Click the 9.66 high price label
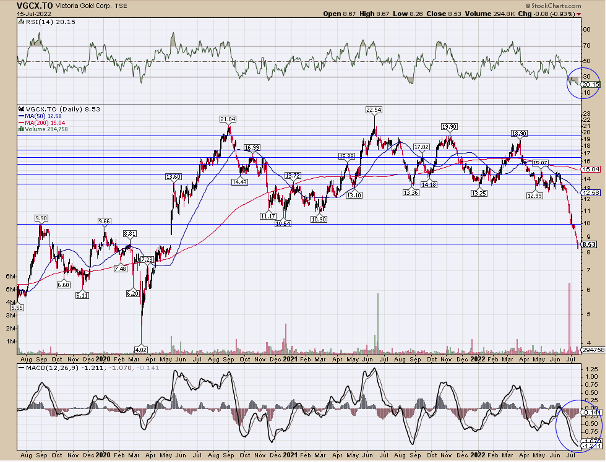The width and height of the screenshot is (606, 462). coord(104,221)
